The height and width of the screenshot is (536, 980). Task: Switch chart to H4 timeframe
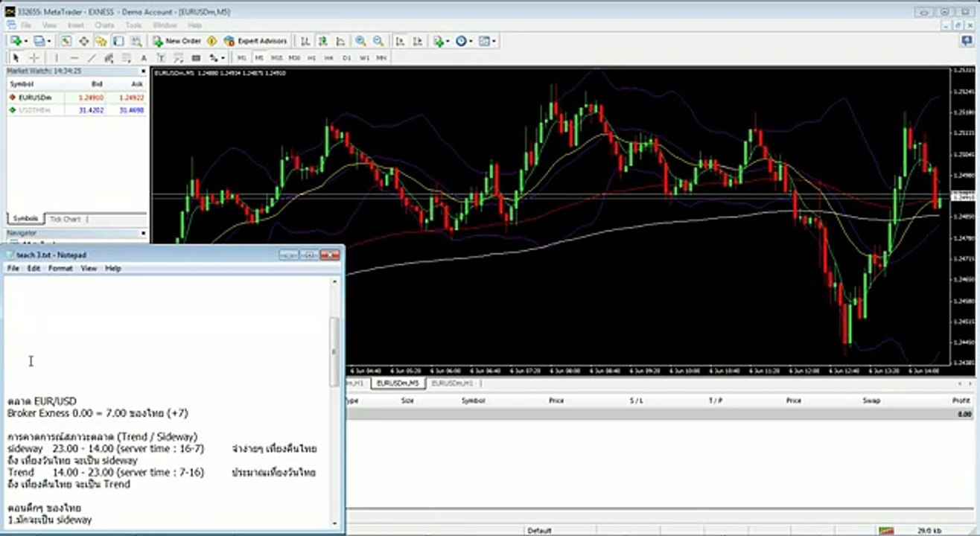coord(328,57)
